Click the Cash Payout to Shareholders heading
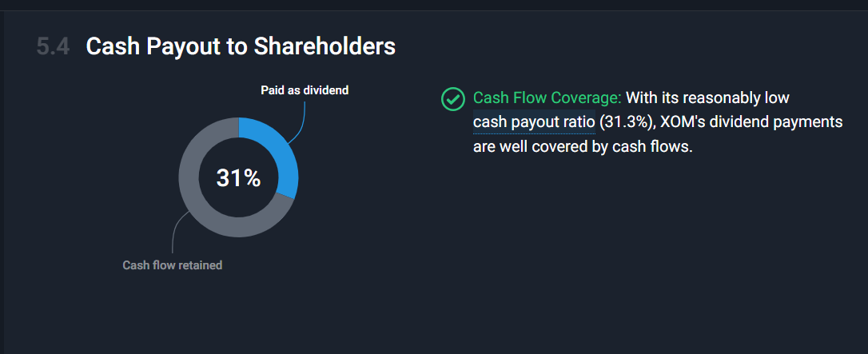Image resolution: width=868 pixels, height=354 pixels. point(241,47)
